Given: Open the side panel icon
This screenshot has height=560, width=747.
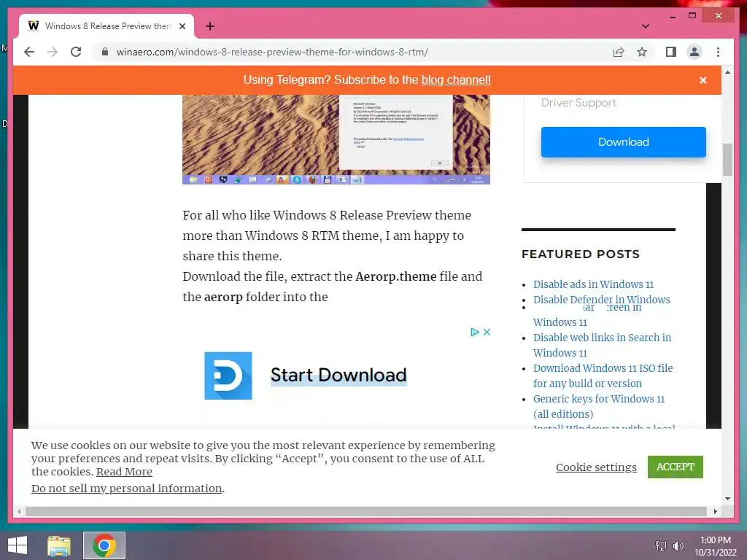Looking at the screenshot, I should click(671, 52).
